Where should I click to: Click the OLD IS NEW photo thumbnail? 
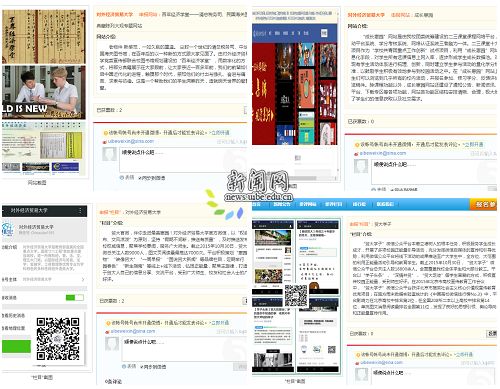pyautogui.click(x=43, y=92)
